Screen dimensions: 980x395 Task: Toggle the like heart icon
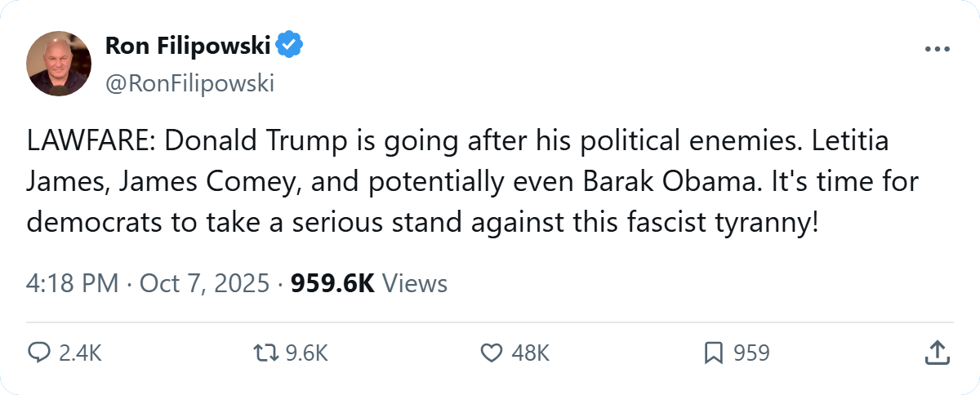(x=490, y=353)
